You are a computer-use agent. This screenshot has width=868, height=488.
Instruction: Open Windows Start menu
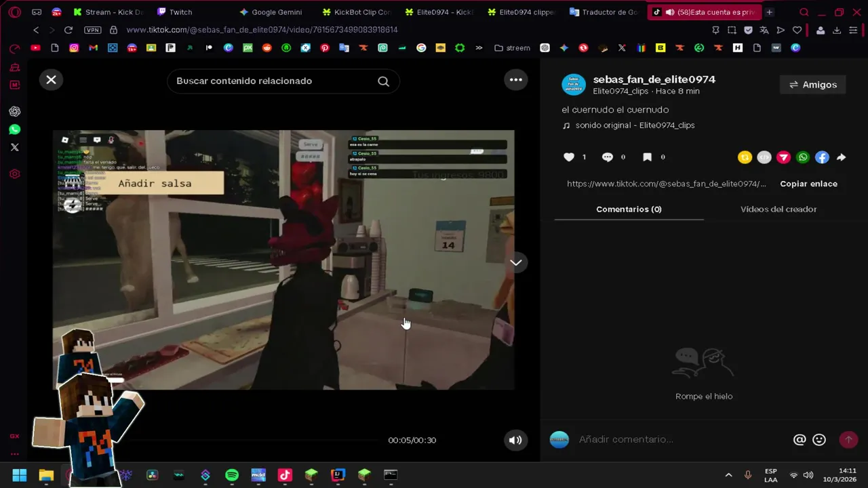pyautogui.click(x=19, y=475)
